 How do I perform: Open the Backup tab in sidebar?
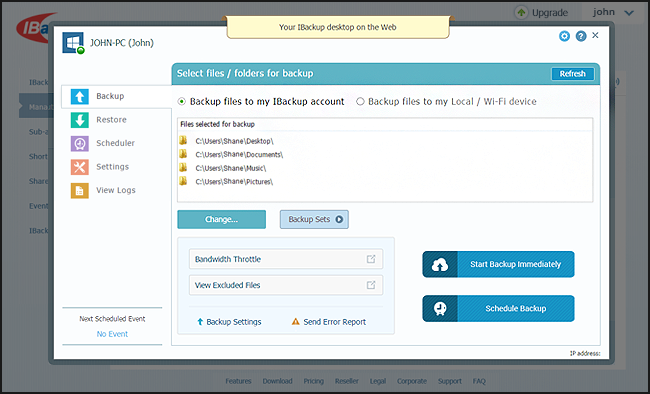[x=116, y=96]
